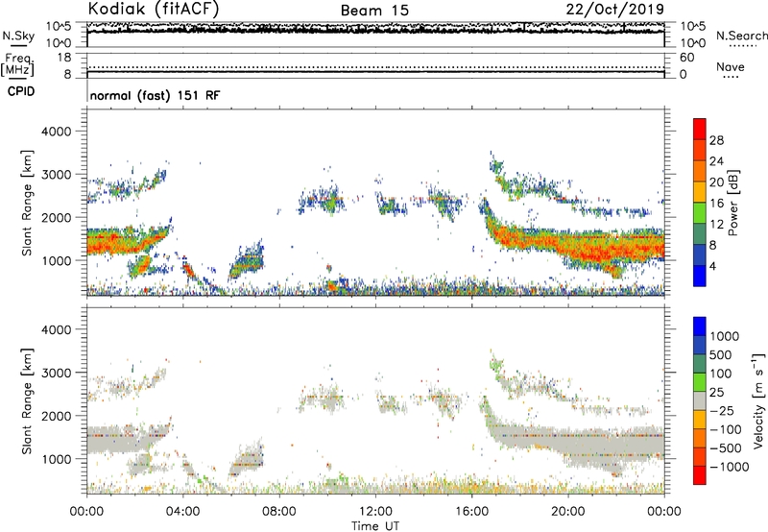This screenshot has width=768, height=532.
Task: Click the "N.Sky" legend label
Action: click(18, 36)
